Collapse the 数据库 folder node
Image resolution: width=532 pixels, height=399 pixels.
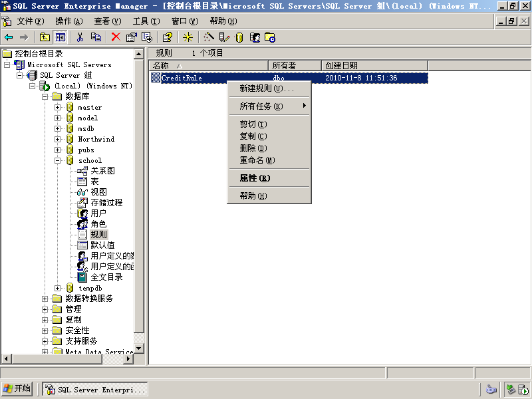[x=45, y=96]
